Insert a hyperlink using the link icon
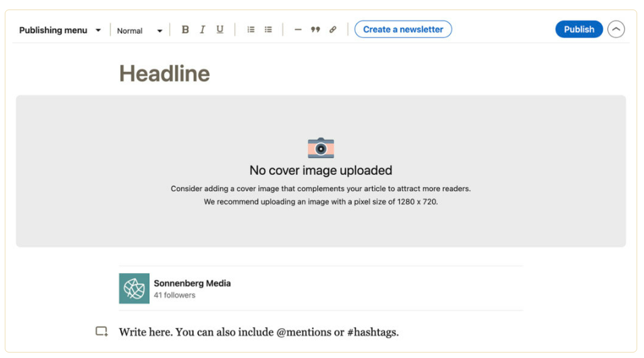644x358 pixels. click(x=333, y=30)
